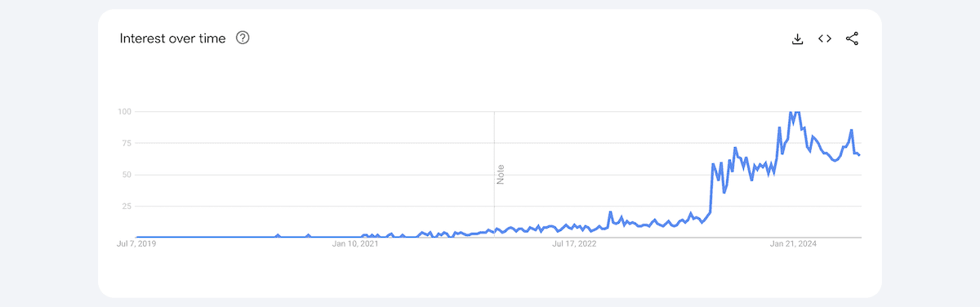Share the Interest over time chart
This screenshot has width=980, height=307.
click(x=852, y=38)
